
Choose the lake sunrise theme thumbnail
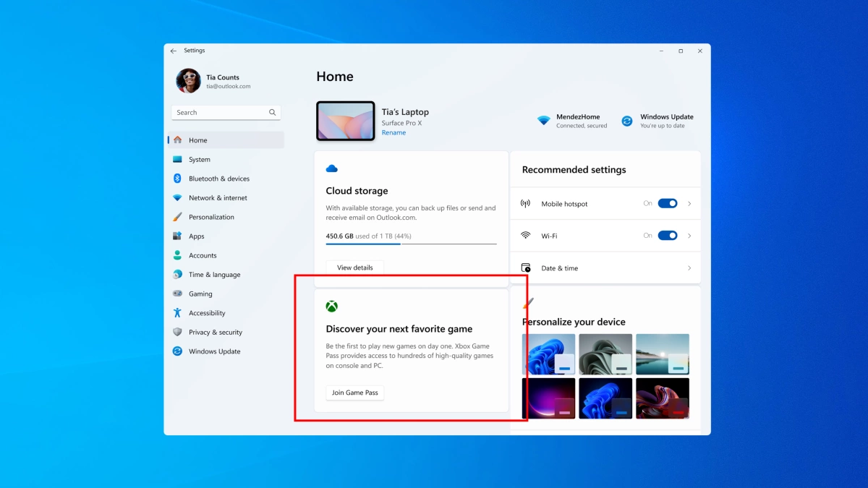(x=663, y=354)
